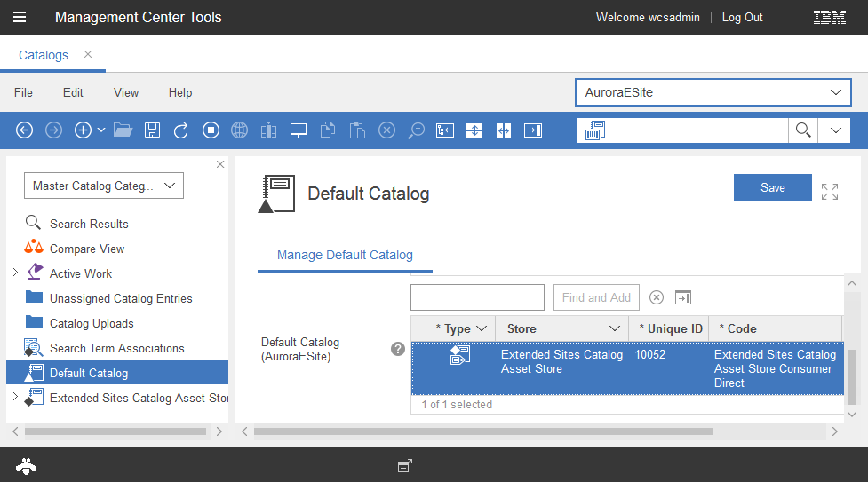Image resolution: width=868 pixels, height=482 pixels.
Task: Click the Delete circled-X toolbar icon
Action: point(387,130)
